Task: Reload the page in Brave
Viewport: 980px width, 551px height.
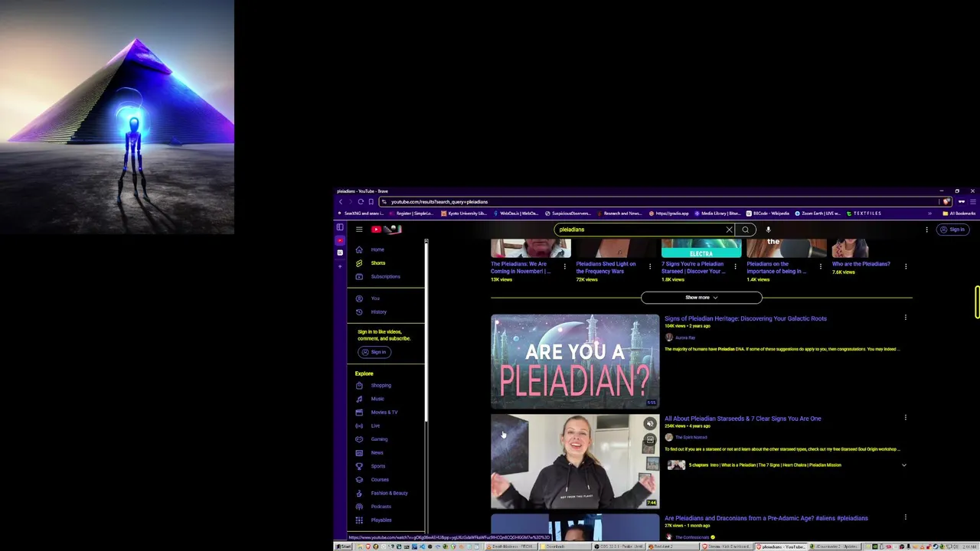Action: click(361, 202)
